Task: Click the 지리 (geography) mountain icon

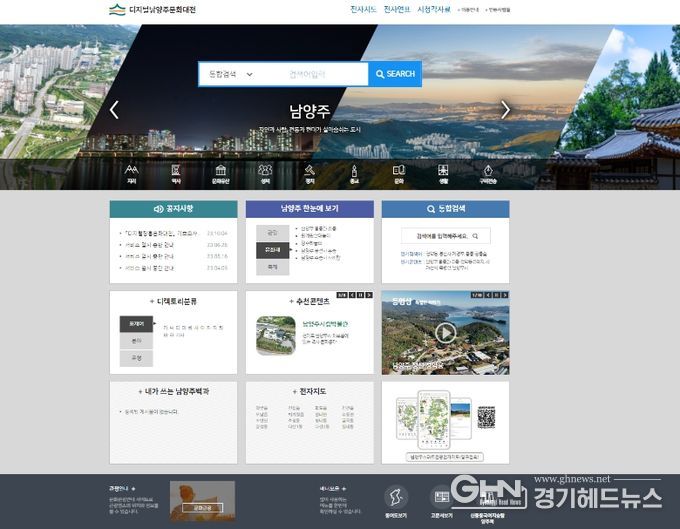Action: (131, 172)
